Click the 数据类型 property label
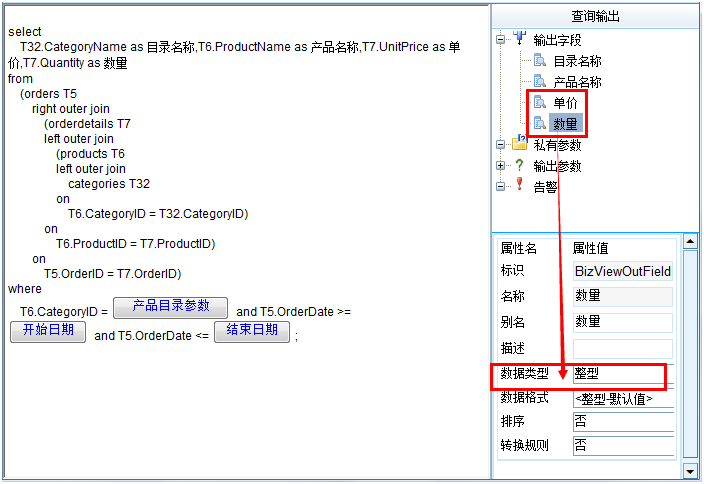This screenshot has width=704, height=484. point(525,373)
